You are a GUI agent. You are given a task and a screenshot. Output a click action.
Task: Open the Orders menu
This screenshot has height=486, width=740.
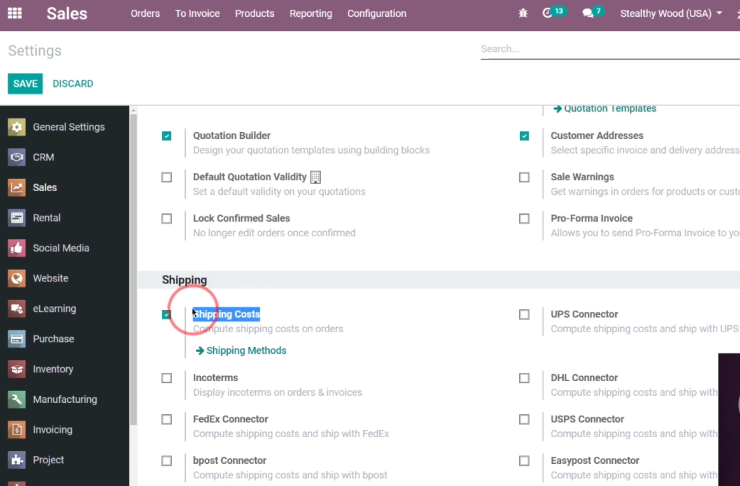(x=145, y=13)
